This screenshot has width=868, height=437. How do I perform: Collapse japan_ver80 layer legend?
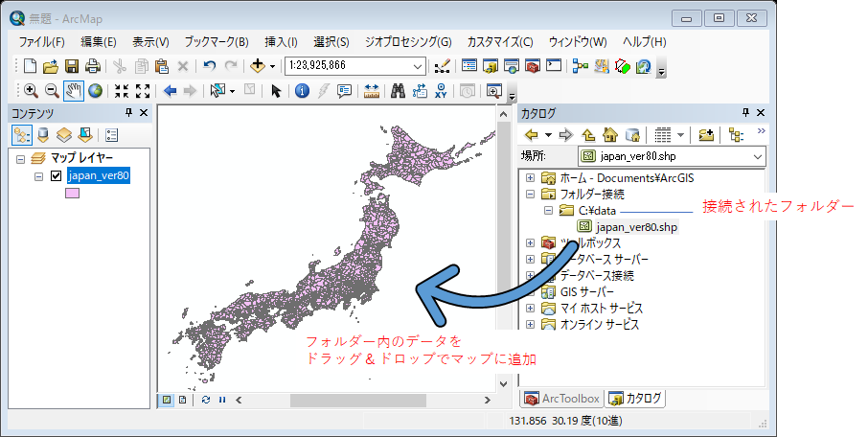tap(38, 176)
